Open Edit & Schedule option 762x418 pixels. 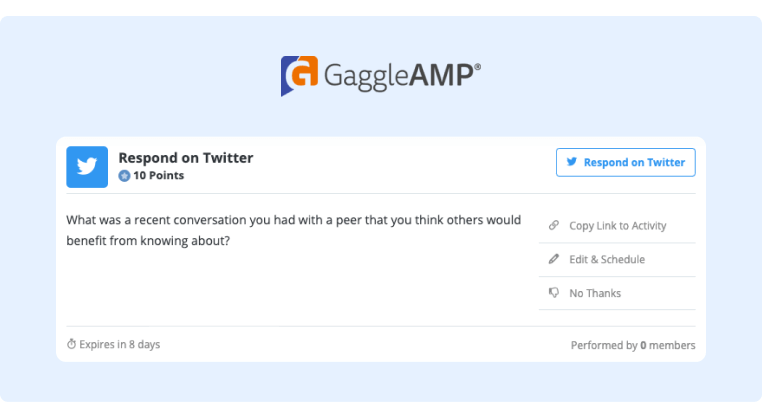tap(617, 260)
